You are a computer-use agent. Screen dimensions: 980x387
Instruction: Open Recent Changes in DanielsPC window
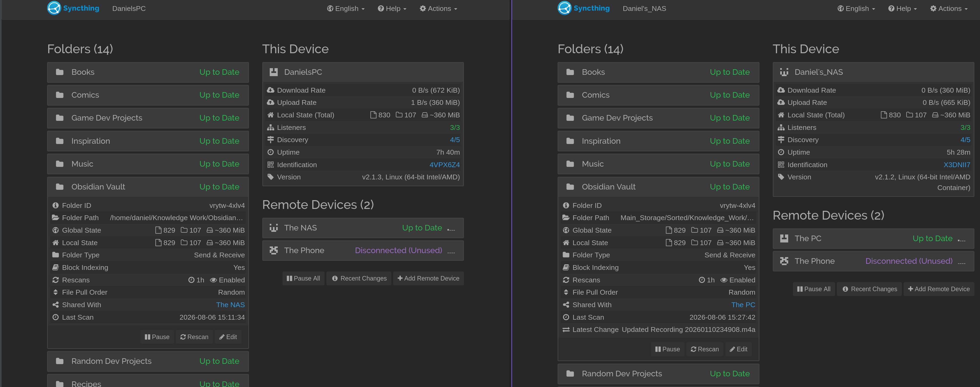point(359,279)
